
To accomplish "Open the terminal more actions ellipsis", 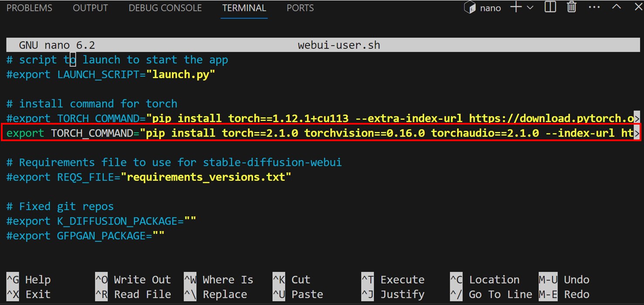I will point(594,7).
